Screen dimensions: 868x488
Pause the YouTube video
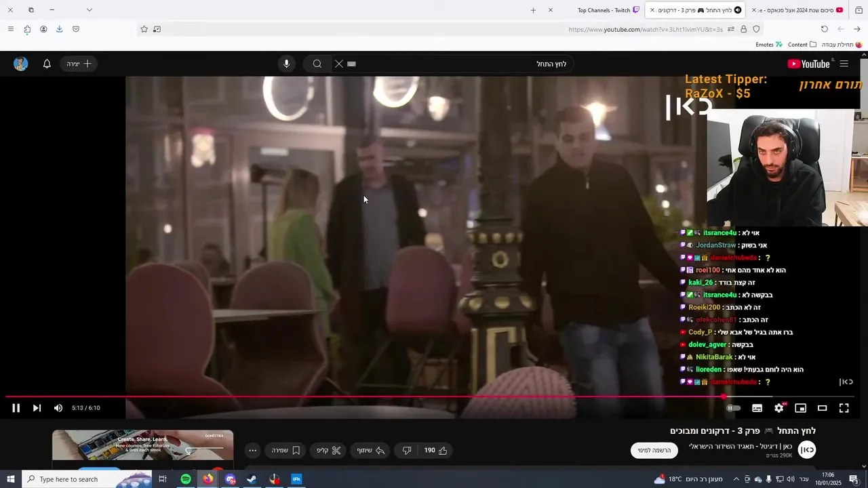(16, 408)
